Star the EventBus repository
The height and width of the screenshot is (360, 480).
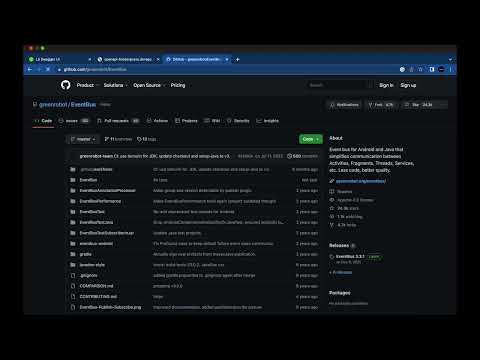(x=419, y=105)
